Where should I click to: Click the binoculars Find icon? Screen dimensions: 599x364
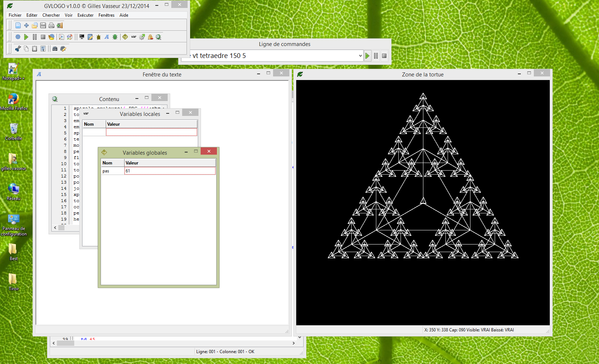55,49
